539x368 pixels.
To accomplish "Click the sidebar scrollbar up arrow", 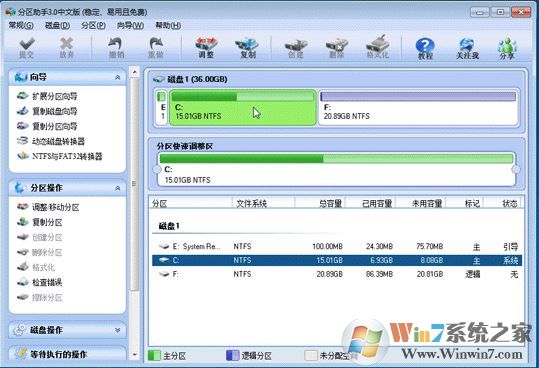I will click(134, 72).
